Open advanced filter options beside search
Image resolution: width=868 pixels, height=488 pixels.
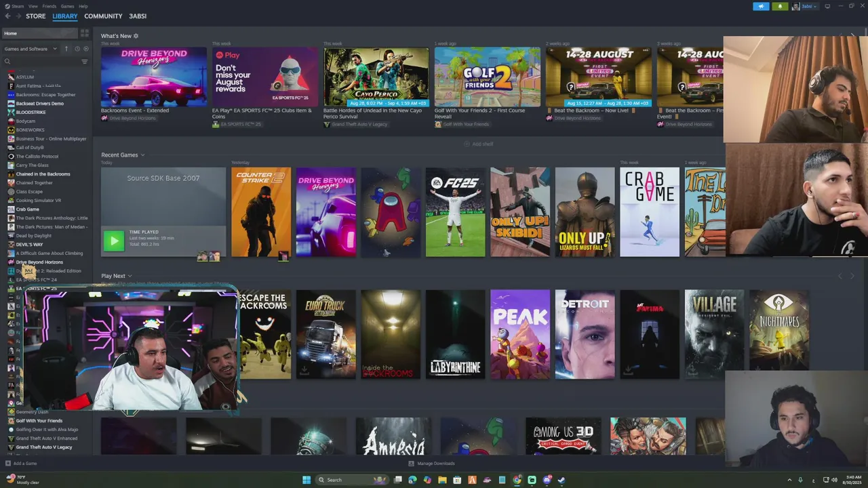[85, 62]
